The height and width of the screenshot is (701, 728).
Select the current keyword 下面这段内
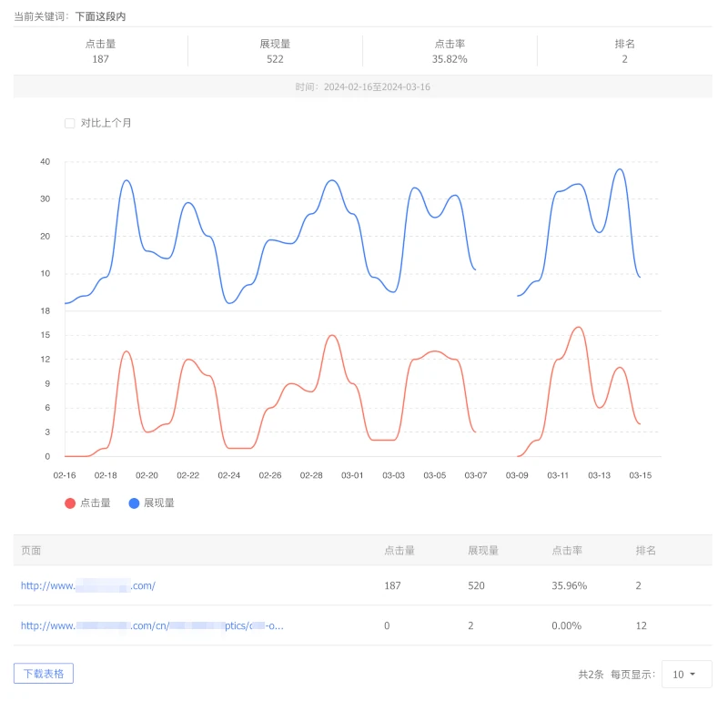[x=100, y=16]
